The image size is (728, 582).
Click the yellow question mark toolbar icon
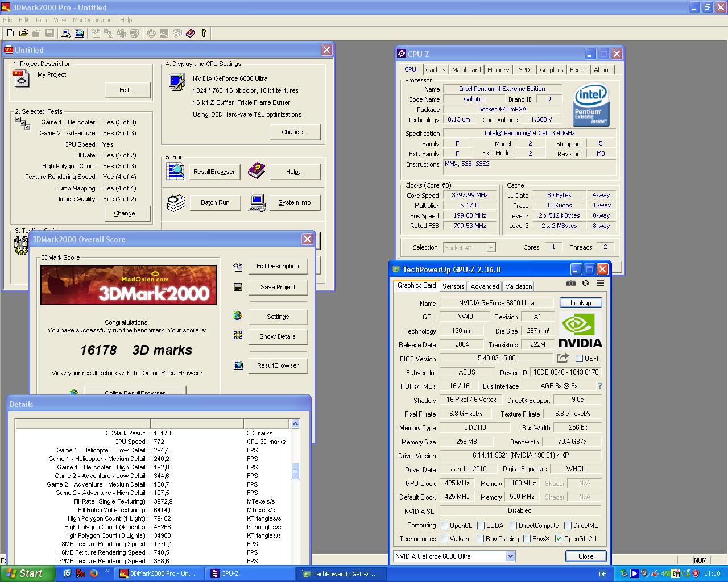pyautogui.click(x=203, y=34)
